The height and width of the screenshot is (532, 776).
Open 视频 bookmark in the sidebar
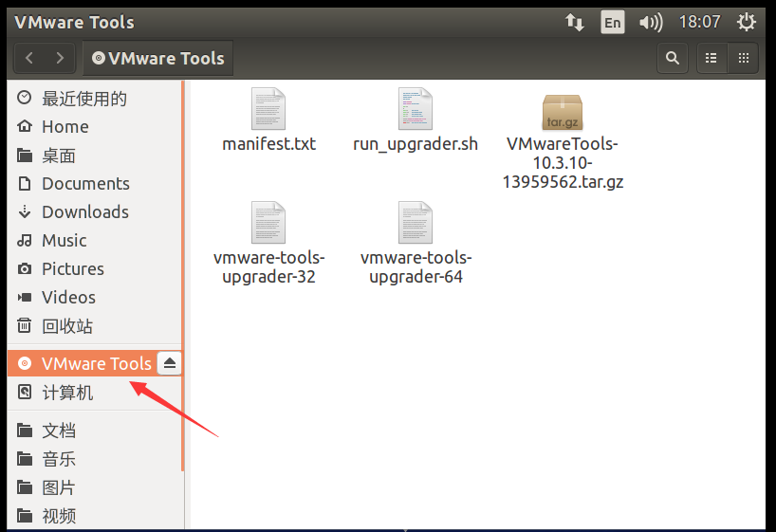95,516
